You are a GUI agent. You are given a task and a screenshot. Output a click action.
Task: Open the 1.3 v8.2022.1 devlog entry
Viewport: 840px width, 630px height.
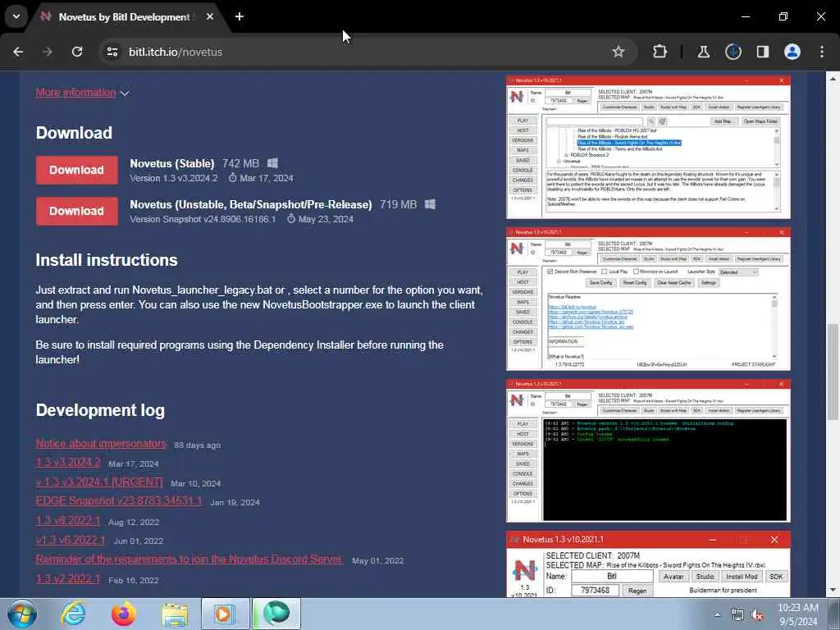point(68,521)
